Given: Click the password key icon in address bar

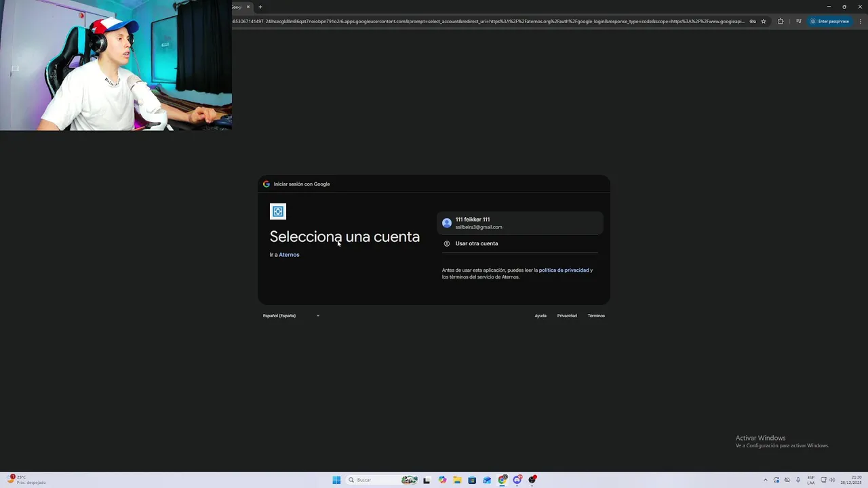Looking at the screenshot, I should click(x=753, y=21).
